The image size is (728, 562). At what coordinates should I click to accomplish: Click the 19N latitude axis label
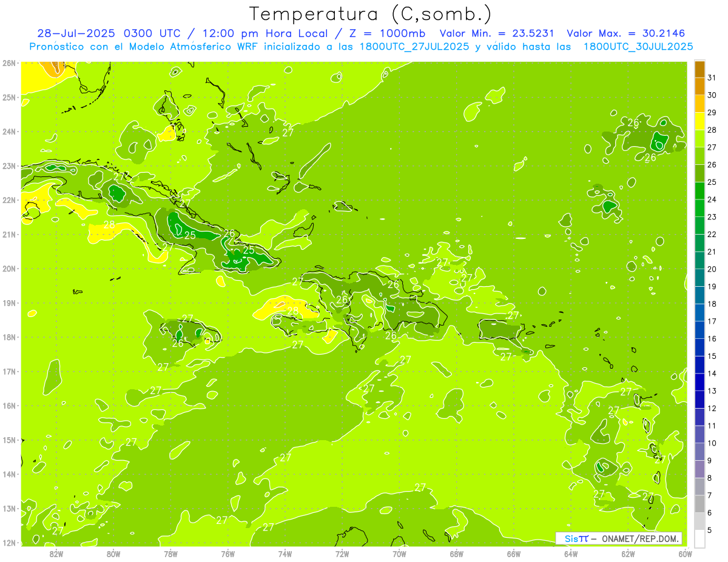pos(8,303)
